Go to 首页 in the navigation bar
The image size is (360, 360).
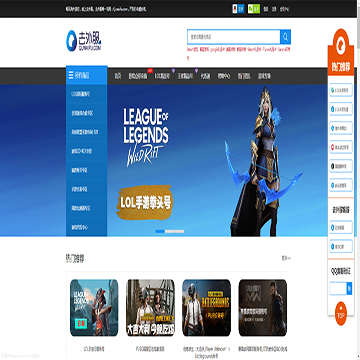(x=118, y=76)
